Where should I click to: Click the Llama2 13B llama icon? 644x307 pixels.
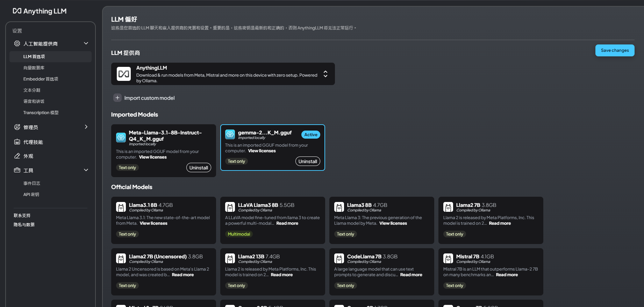(230, 258)
